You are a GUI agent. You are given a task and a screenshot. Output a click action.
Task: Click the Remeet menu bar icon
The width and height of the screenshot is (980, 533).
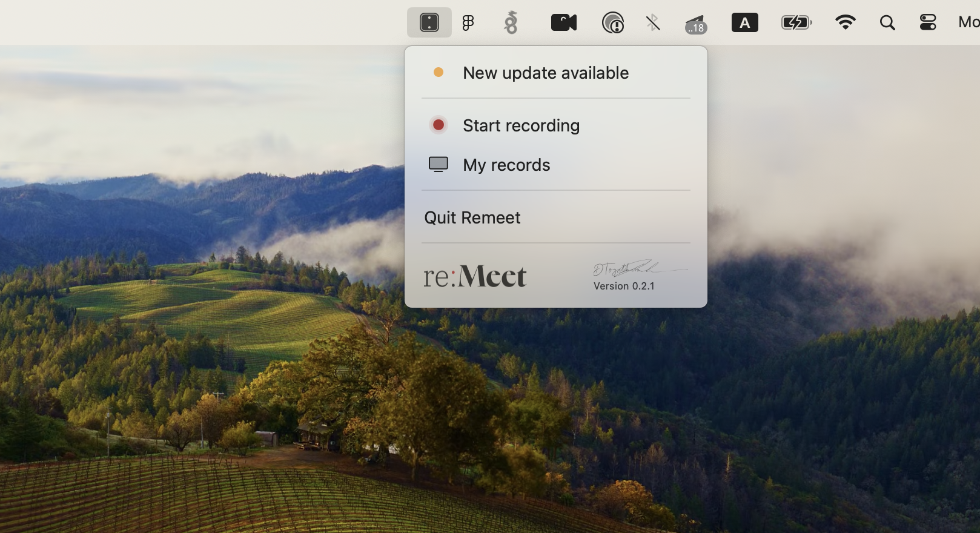click(x=429, y=23)
